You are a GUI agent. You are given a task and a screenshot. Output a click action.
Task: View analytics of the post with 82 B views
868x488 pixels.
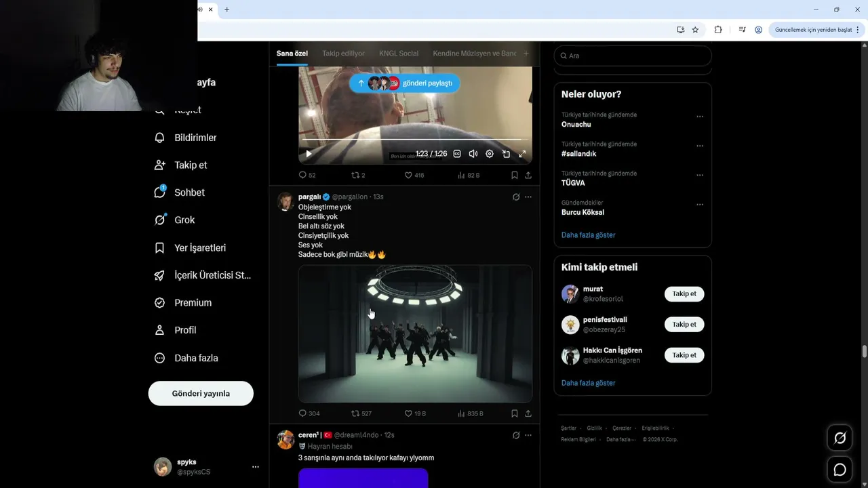click(x=469, y=175)
